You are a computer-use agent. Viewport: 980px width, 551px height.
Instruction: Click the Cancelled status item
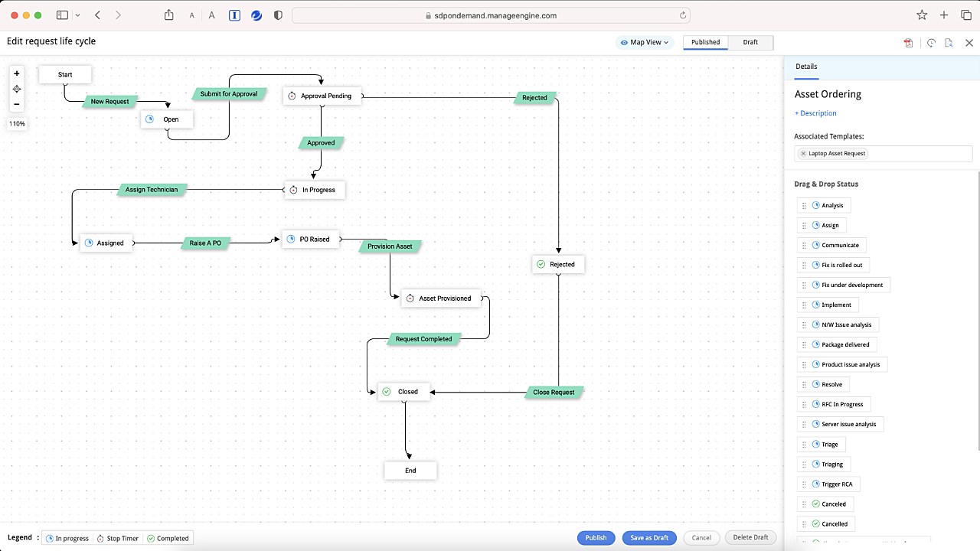pyautogui.click(x=827, y=523)
